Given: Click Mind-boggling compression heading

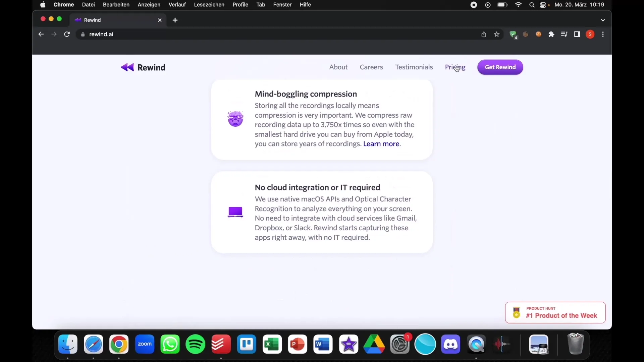Looking at the screenshot, I should click(306, 94).
